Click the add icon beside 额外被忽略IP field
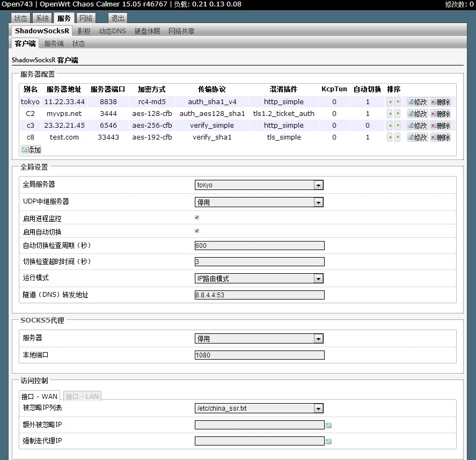The image size is (476, 460). [328, 425]
